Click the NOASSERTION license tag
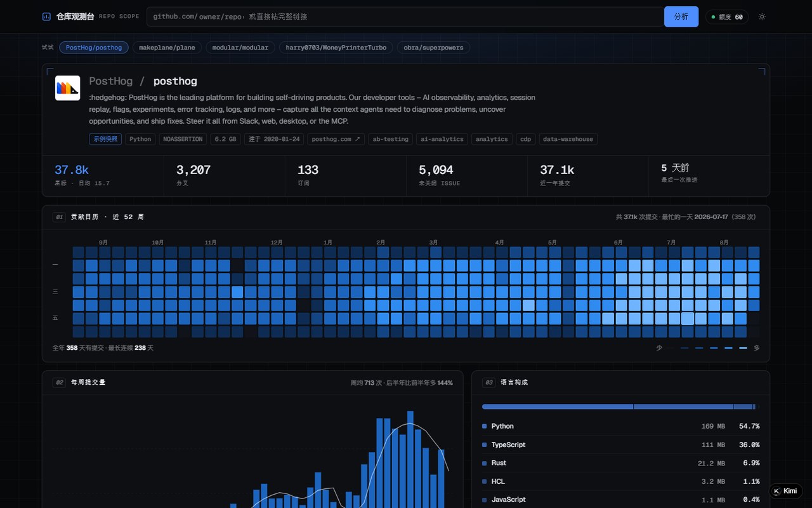This screenshot has width=812, height=508. click(183, 139)
